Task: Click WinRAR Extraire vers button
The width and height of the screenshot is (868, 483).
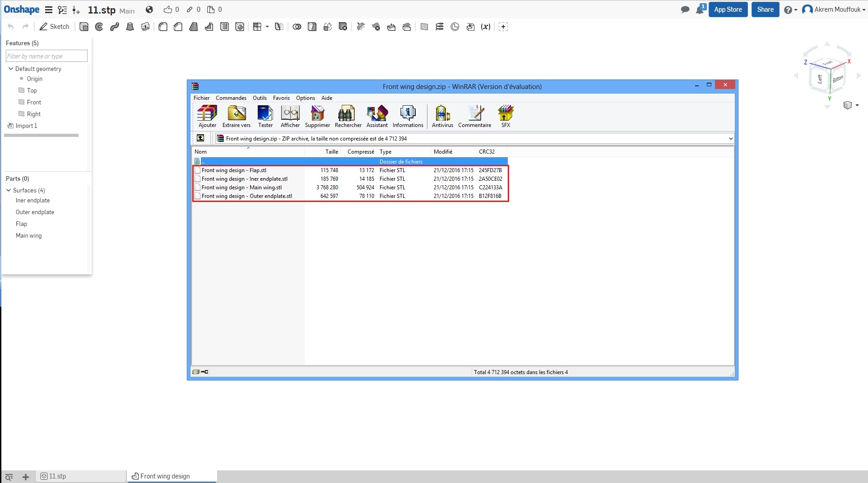Action: [237, 116]
